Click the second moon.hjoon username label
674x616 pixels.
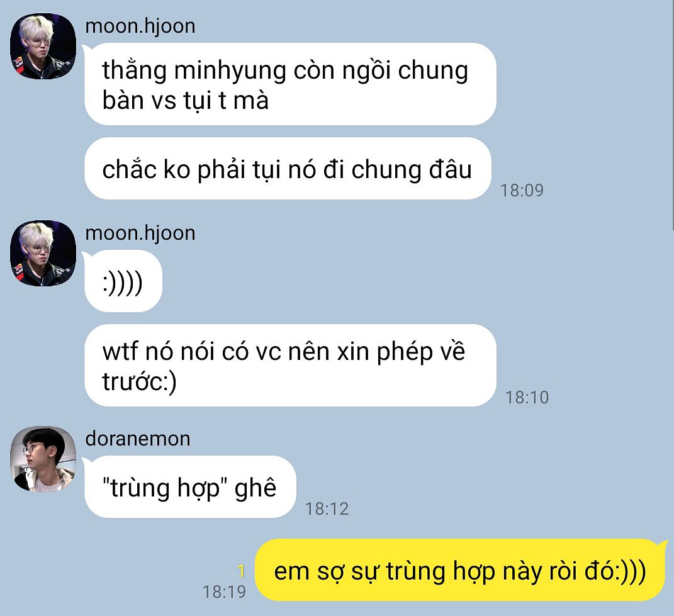140,233
